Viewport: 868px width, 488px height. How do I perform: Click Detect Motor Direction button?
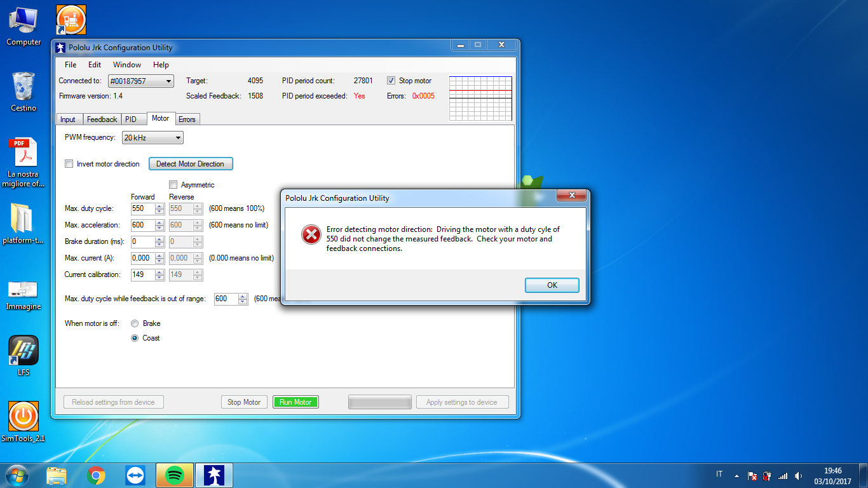[191, 164]
